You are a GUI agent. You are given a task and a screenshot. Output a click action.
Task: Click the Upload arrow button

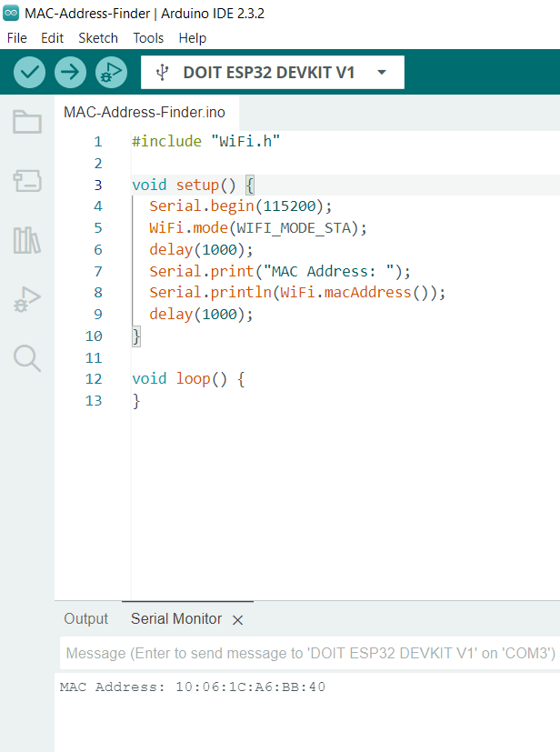[x=70, y=72]
